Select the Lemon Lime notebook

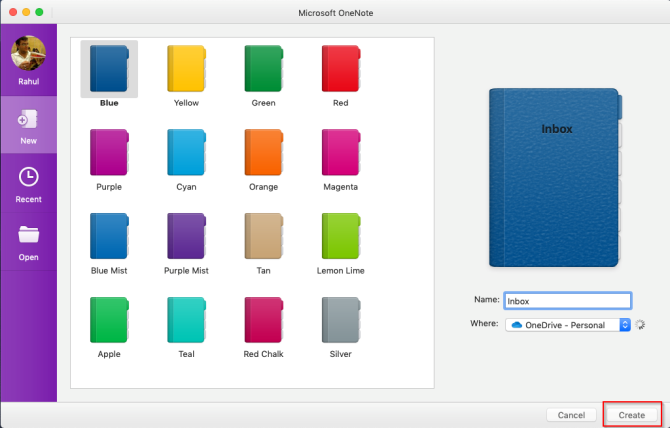[340, 237]
